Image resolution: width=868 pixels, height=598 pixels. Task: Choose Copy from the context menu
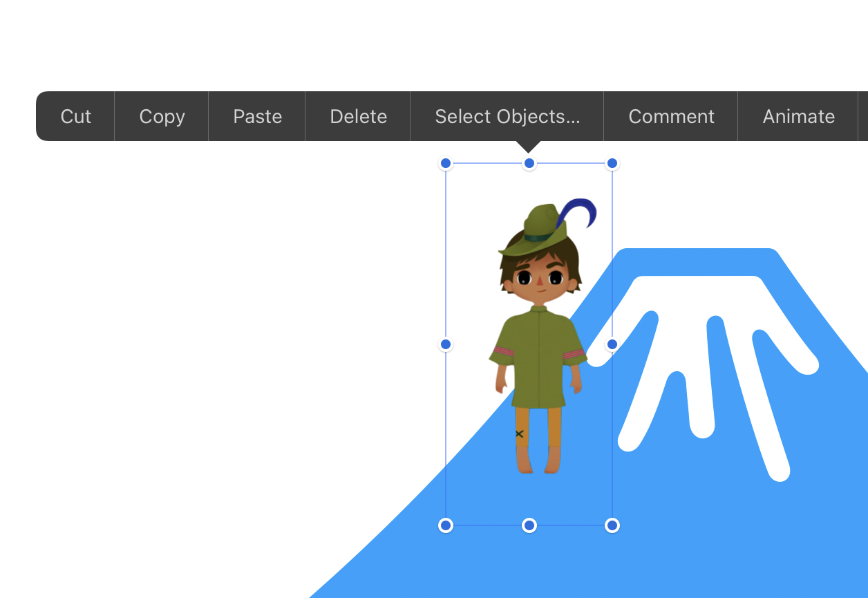click(x=162, y=116)
